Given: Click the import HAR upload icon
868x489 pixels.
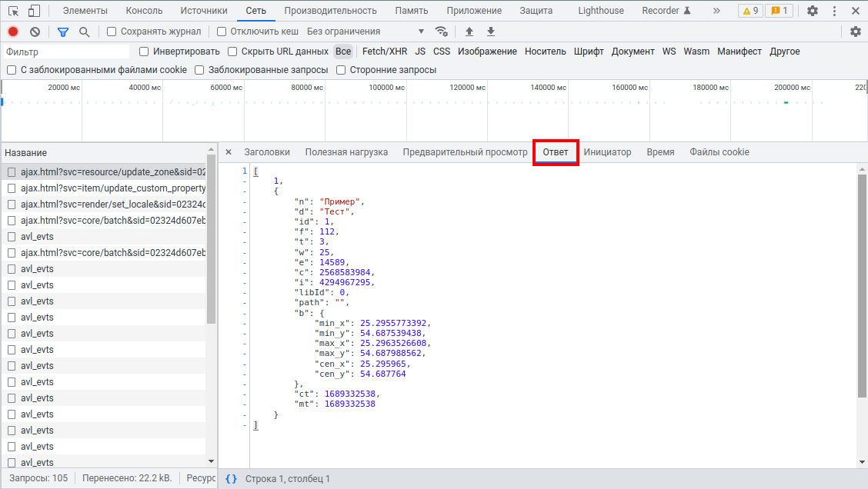Looking at the screenshot, I should [x=469, y=32].
